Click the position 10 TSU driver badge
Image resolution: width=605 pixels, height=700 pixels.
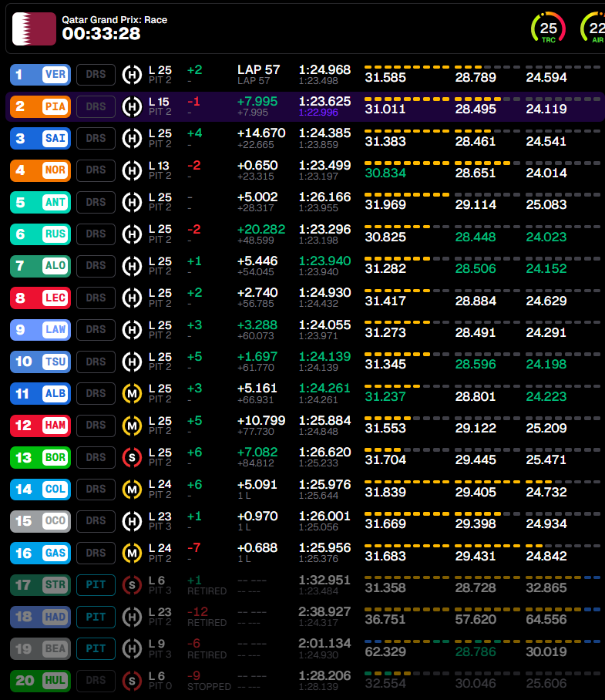41,362
